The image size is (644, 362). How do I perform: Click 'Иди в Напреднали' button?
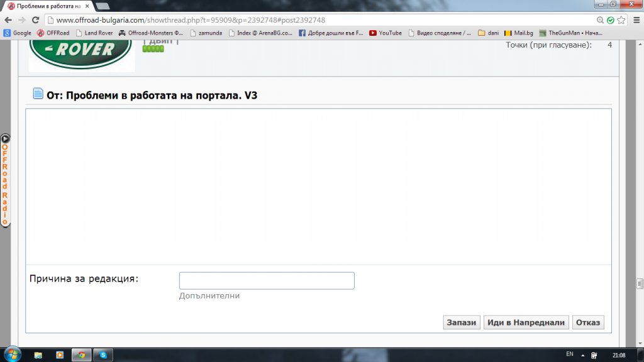click(526, 322)
